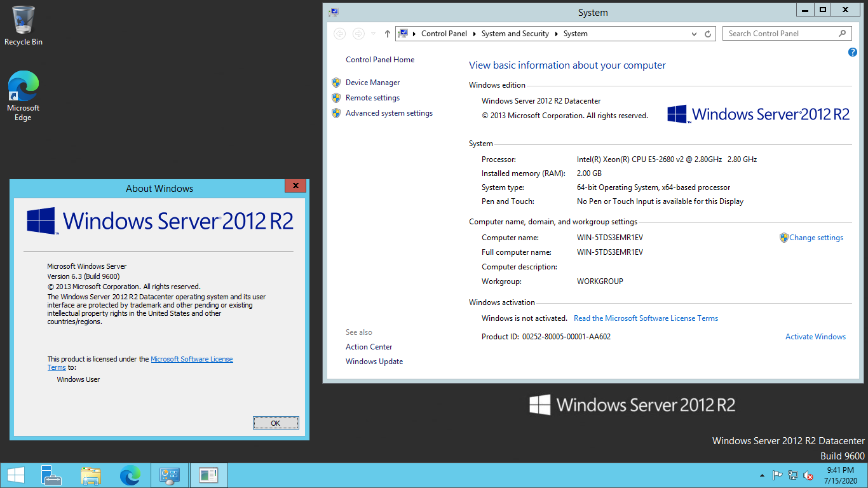Viewport: 868px width, 488px height.
Task: Select Version 6.3 (Build 9600) text
Action: (84, 276)
